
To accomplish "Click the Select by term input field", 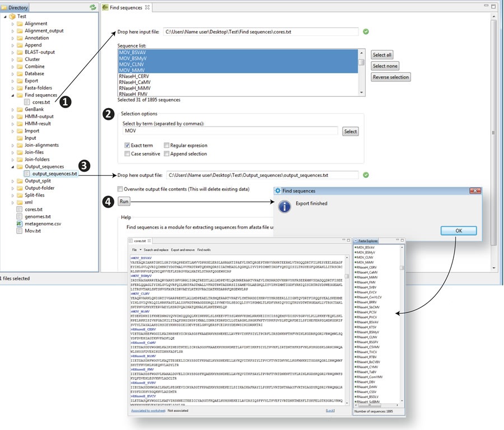I will [230, 131].
